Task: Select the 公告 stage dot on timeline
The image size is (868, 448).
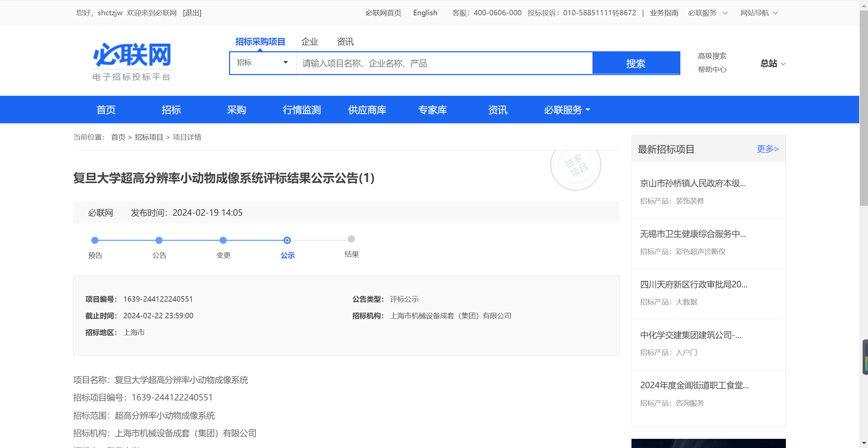Action: pyautogui.click(x=159, y=240)
